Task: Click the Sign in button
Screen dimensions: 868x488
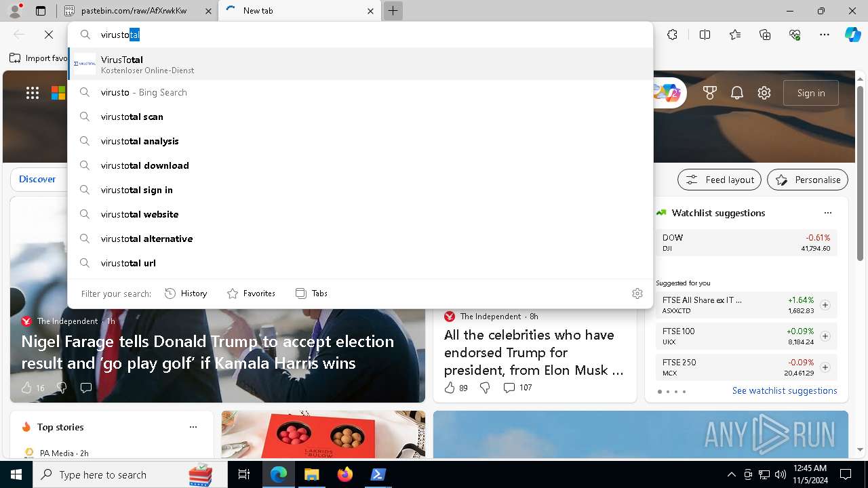Action: [811, 93]
